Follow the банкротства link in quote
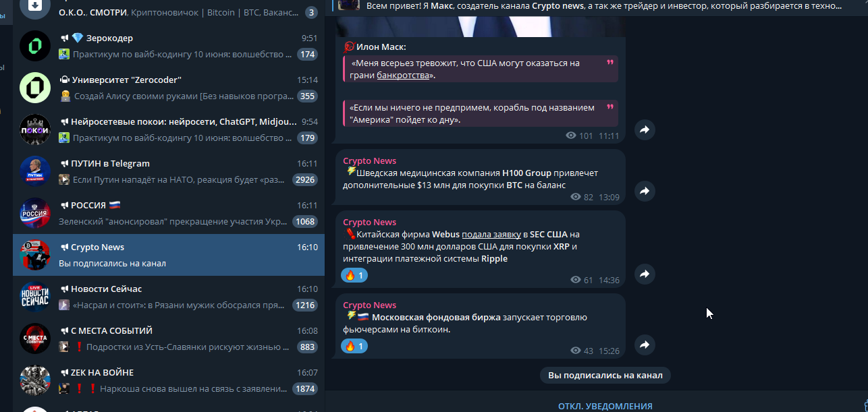 [x=403, y=76]
